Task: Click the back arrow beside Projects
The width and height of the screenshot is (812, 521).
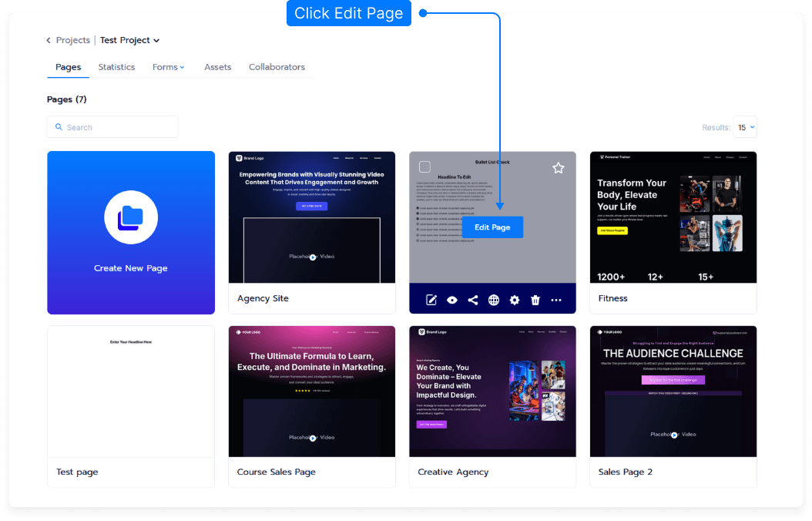Action: [49, 40]
